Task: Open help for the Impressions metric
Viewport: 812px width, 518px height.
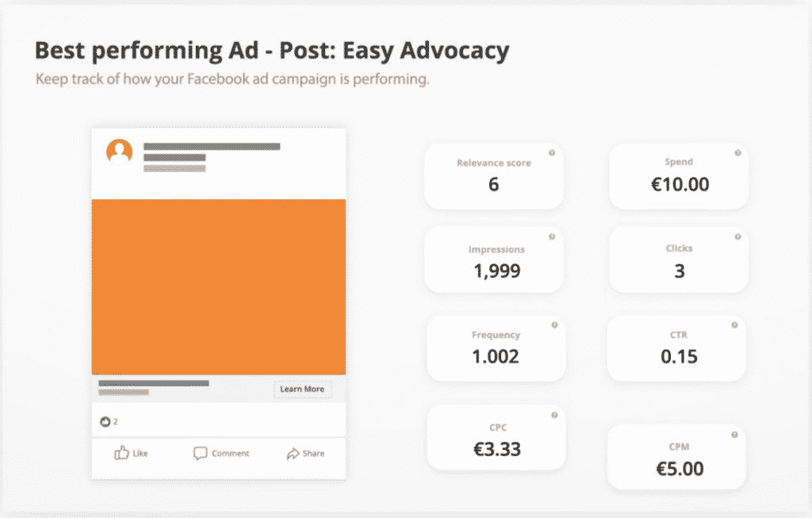Action: pos(553,236)
